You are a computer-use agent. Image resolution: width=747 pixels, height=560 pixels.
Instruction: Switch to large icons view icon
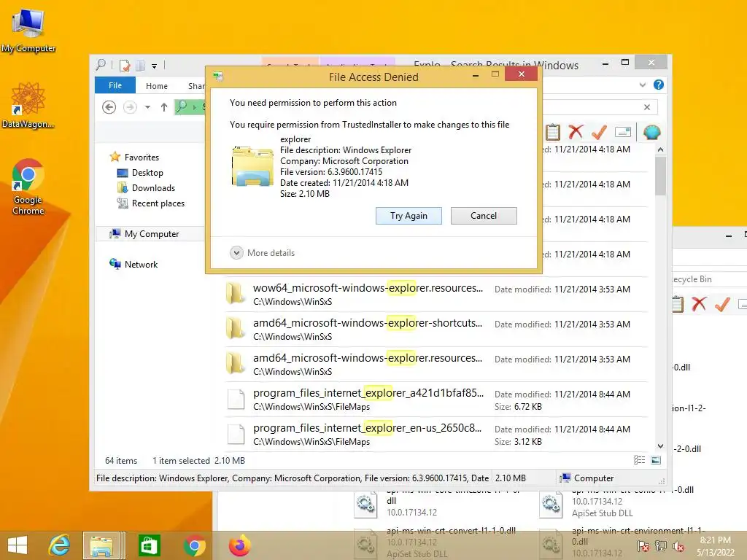(656, 460)
